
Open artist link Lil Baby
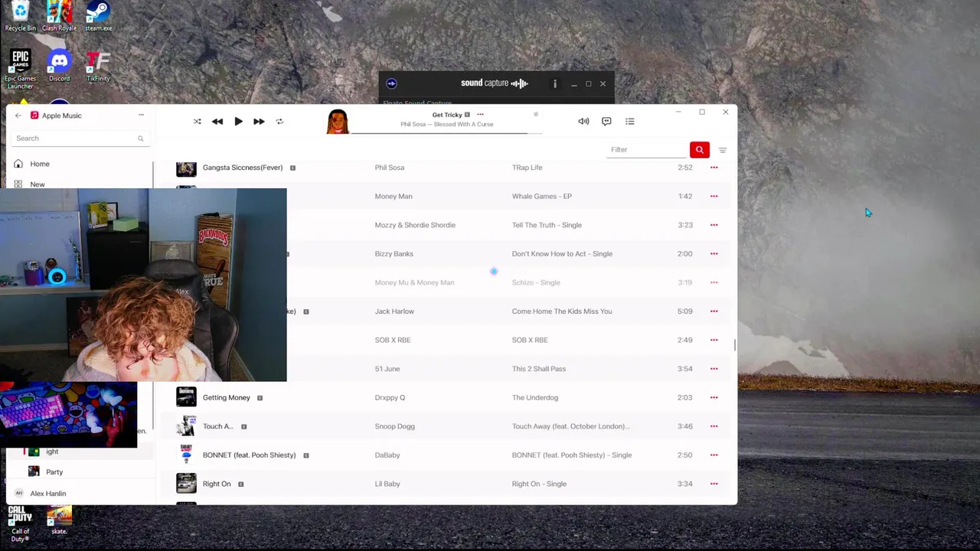pyautogui.click(x=387, y=484)
